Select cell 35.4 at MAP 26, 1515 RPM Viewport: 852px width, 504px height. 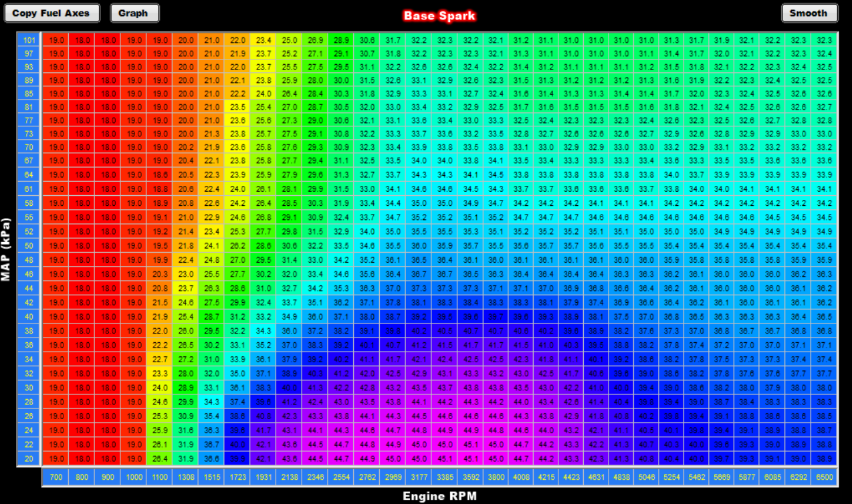click(x=211, y=416)
